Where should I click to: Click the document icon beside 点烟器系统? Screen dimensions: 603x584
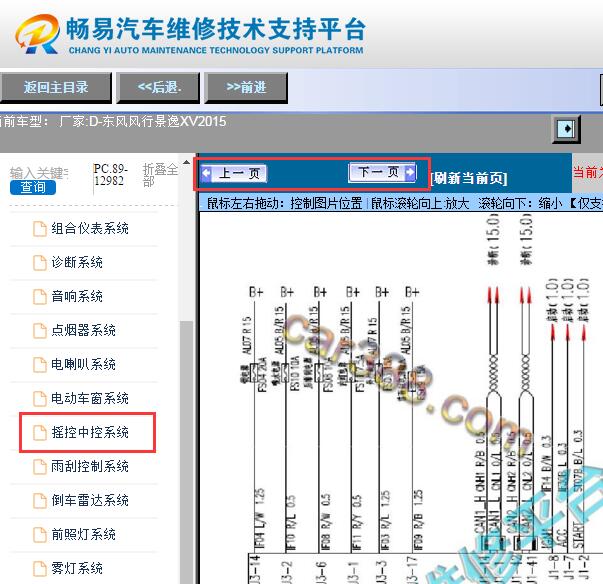pyautogui.click(x=40, y=331)
